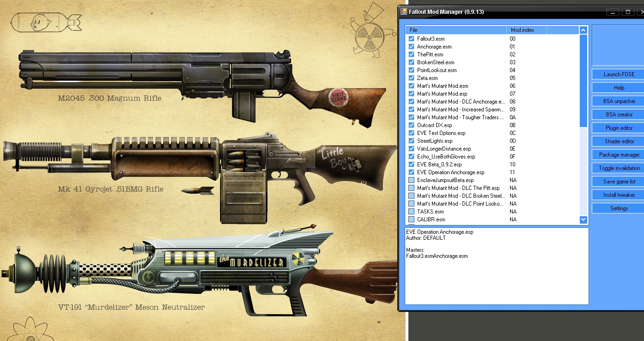Open the BSA creator tool
Viewport: 644px width, 341px height.
[x=619, y=115]
